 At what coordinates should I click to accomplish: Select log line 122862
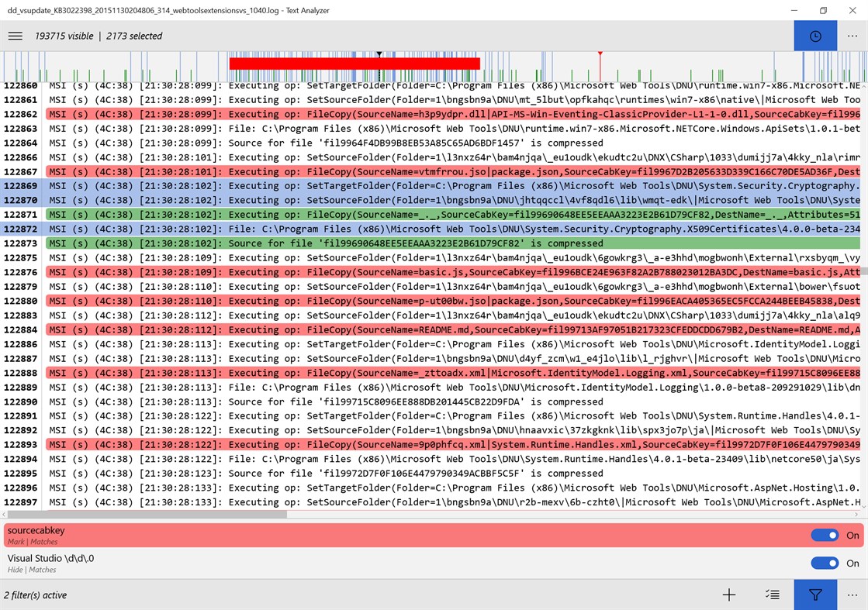(432, 114)
